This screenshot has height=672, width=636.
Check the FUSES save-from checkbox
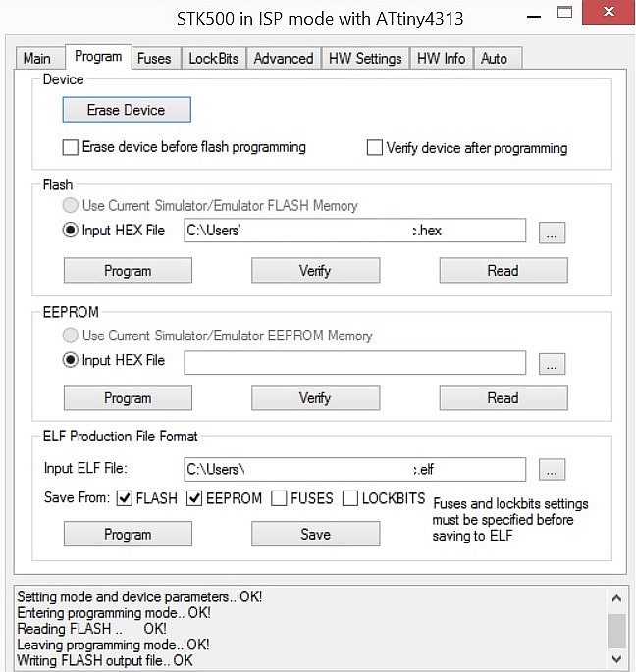pos(279,498)
